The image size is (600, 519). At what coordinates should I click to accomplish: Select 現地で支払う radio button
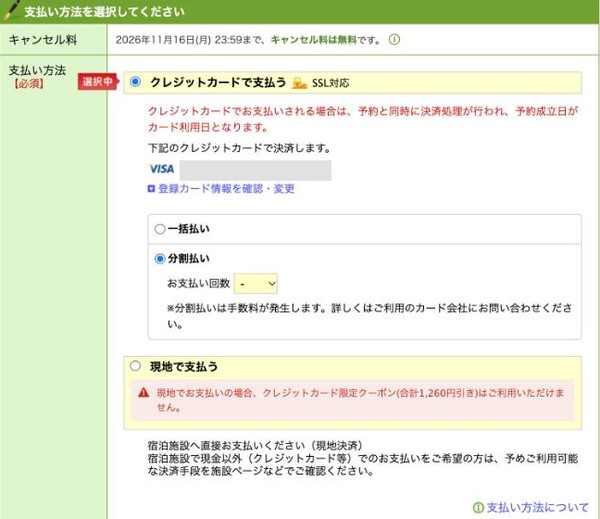(x=135, y=366)
